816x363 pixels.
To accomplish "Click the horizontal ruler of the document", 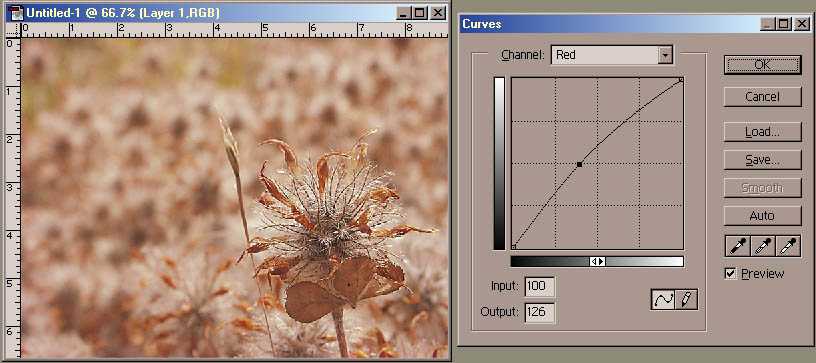I will tap(234, 30).
